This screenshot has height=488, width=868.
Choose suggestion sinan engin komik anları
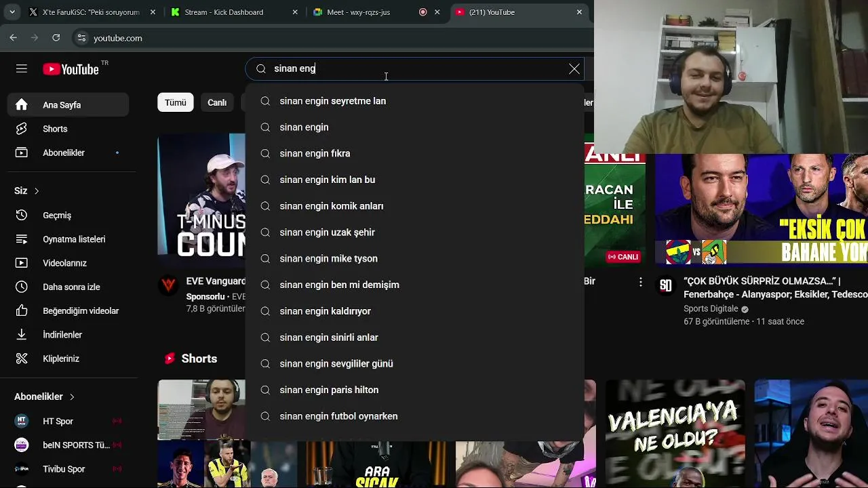pyautogui.click(x=414, y=206)
